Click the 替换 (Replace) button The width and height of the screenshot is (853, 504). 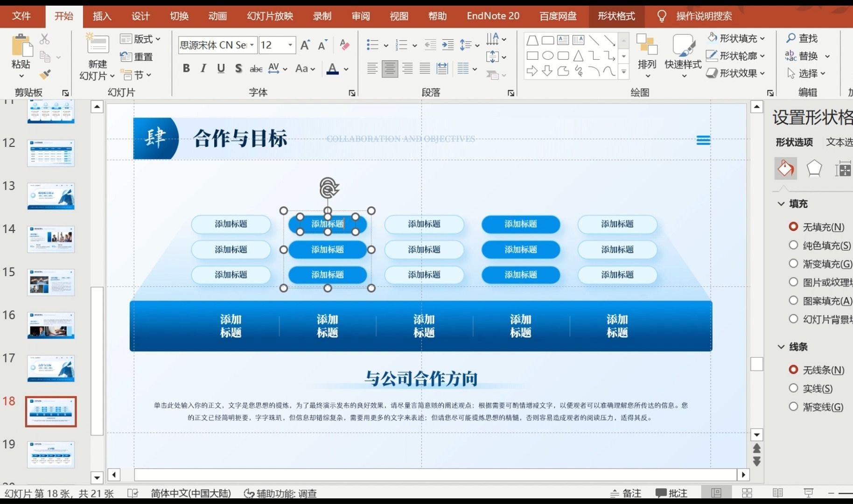[x=808, y=56]
